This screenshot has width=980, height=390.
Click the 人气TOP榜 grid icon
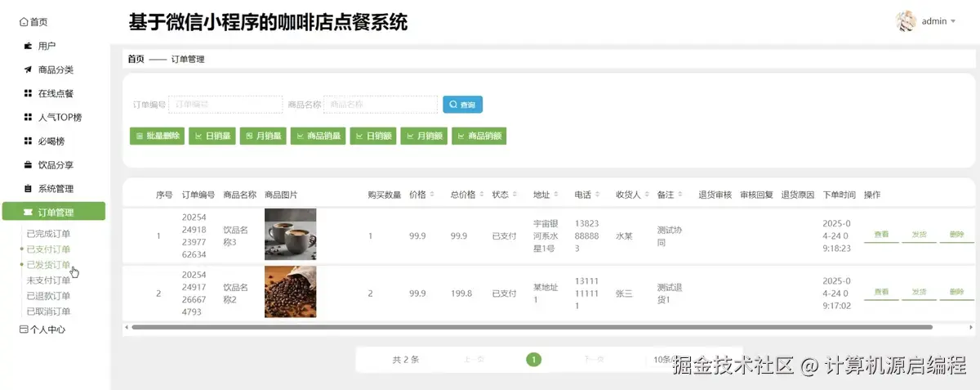[x=28, y=117]
